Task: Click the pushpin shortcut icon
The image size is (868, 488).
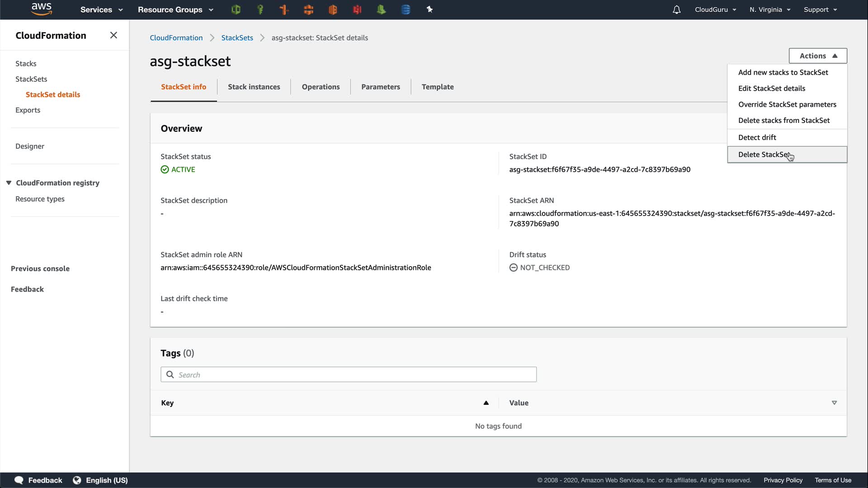Action: tap(429, 9)
